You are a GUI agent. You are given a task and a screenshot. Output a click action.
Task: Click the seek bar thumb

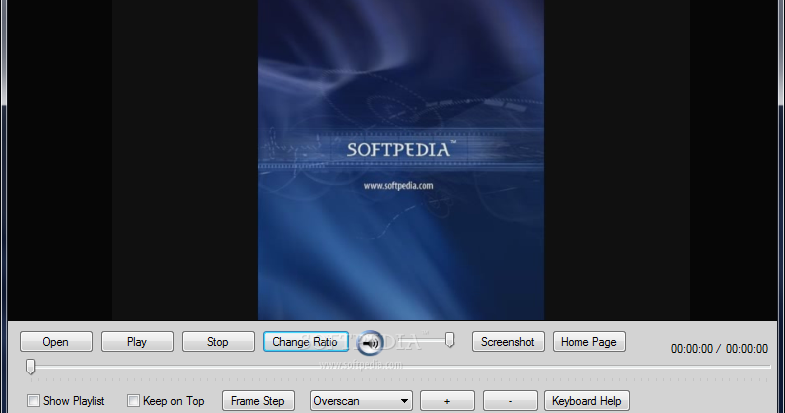31,366
